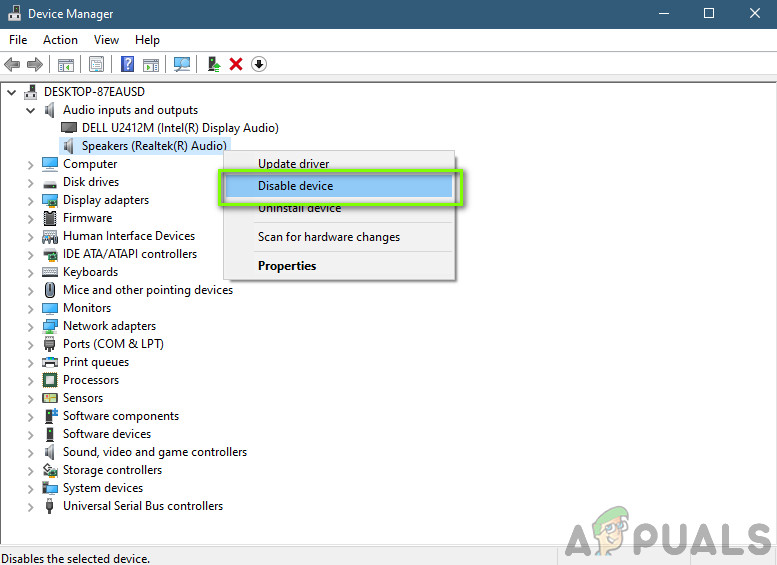Open the Help menu
Screen dimensions: 777x565
click(x=147, y=40)
